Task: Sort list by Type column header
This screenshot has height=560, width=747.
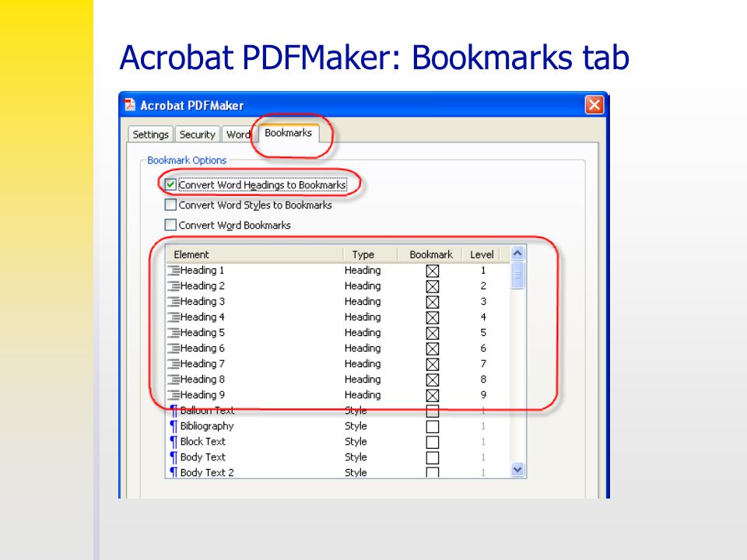Action: pos(370,254)
